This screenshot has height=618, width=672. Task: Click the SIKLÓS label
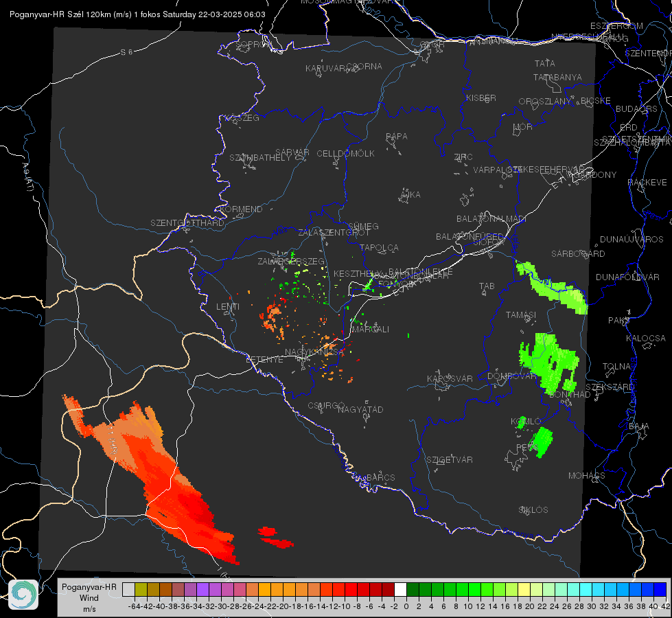533,510
